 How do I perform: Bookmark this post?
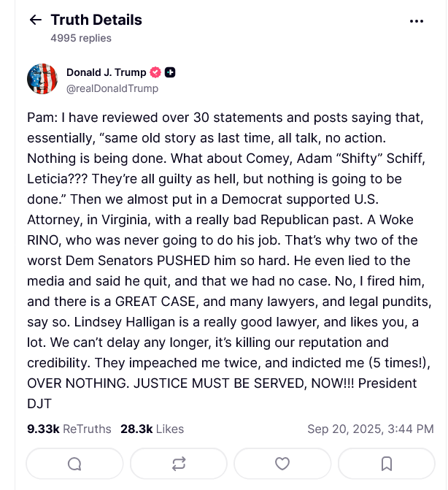click(x=387, y=463)
